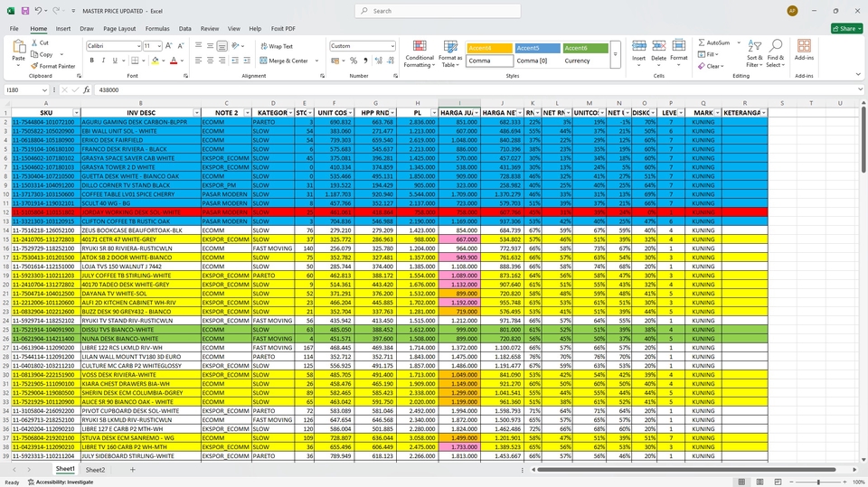Switch to the Foxit PDF tab
Image resolution: width=868 pixels, height=487 pixels.
283,28
